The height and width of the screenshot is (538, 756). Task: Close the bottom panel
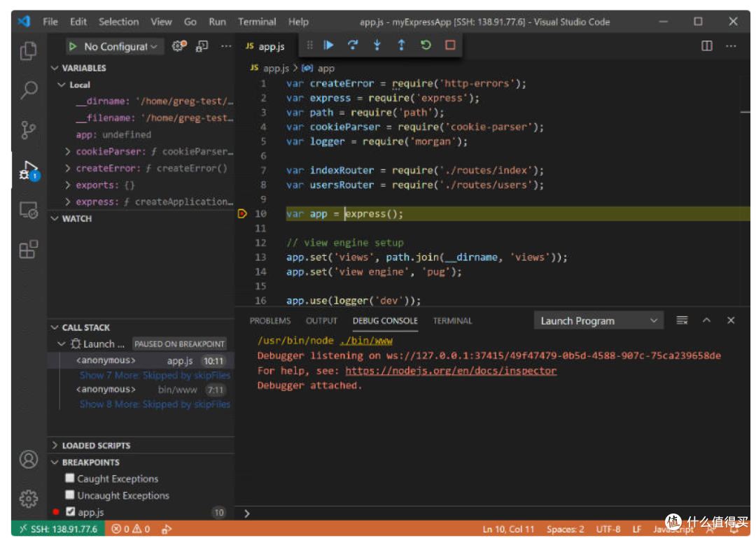[731, 320]
